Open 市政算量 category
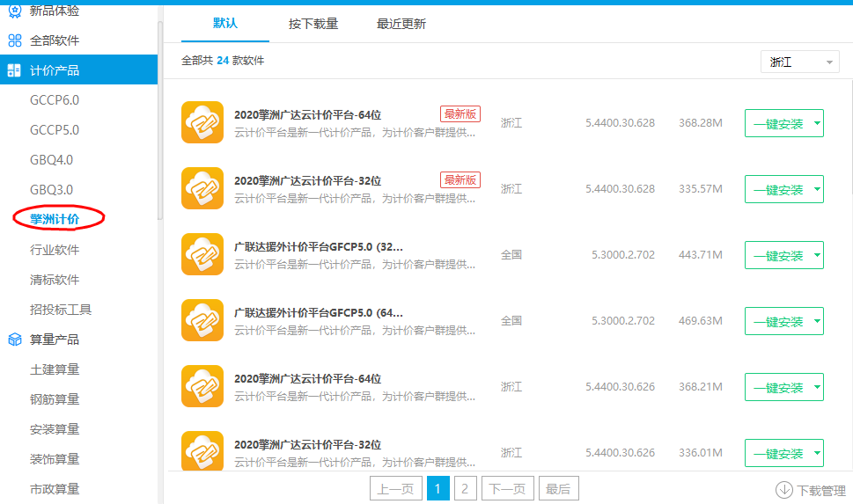The width and height of the screenshot is (853, 504). [x=55, y=489]
